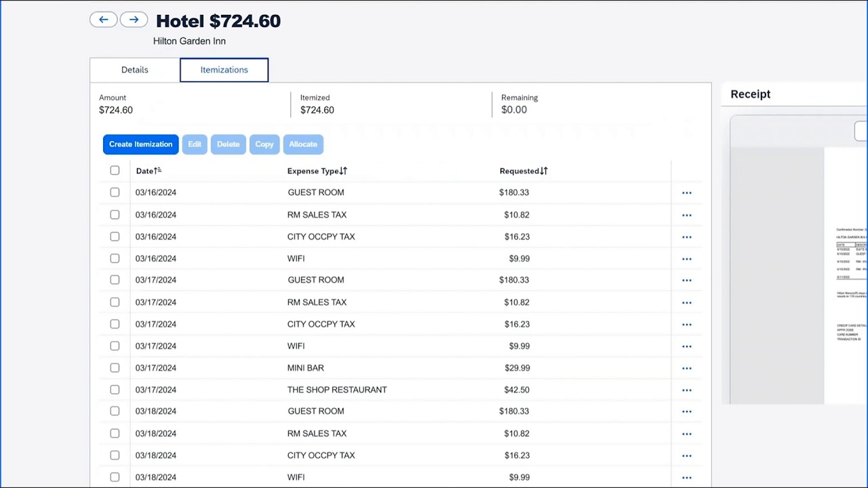Screen dimensions: 868x488
Task: Select THE SHOP RESTAURANT row checkbox
Action: 115,390
